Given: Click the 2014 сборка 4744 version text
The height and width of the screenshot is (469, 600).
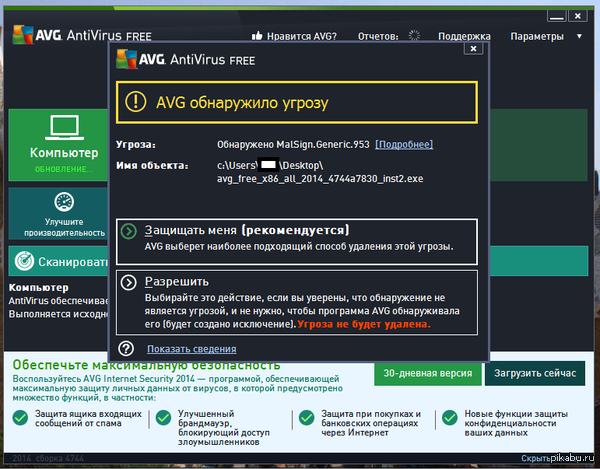Looking at the screenshot, I should (x=48, y=458).
